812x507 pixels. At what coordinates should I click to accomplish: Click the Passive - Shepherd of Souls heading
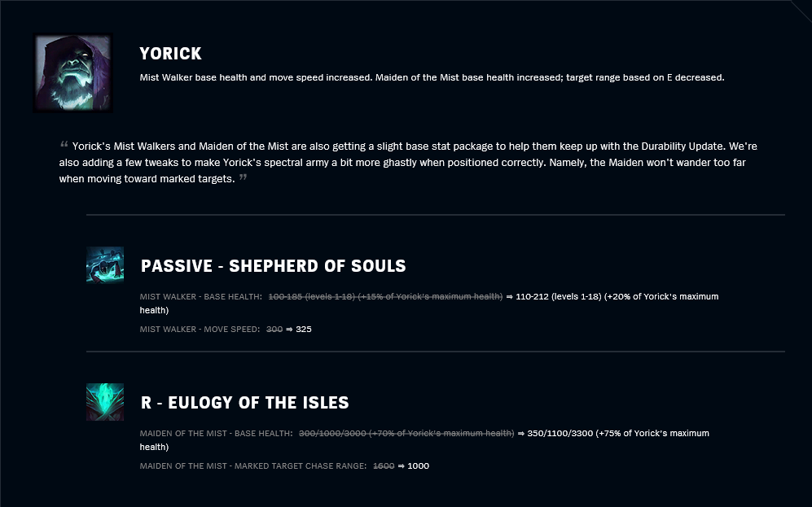(274, 266)
